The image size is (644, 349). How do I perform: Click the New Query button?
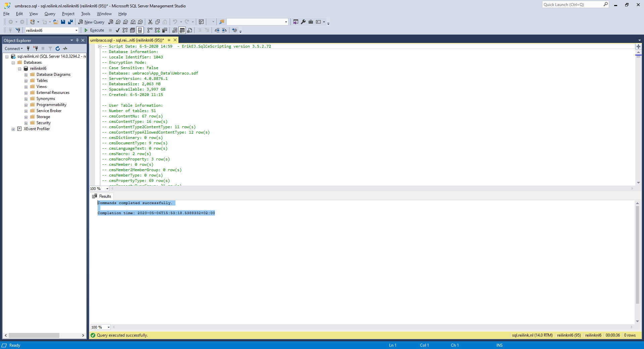click(x=91, y=22)
